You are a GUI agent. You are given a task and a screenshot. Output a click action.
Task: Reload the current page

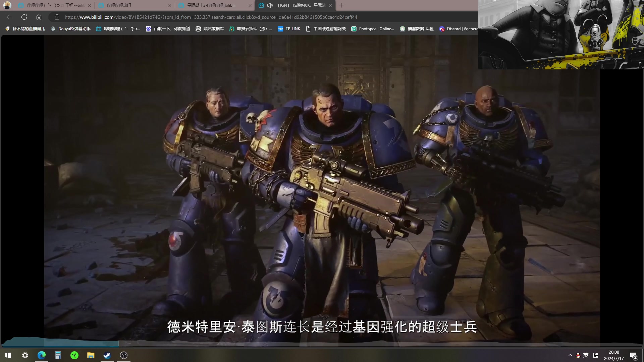coord(24,17)
